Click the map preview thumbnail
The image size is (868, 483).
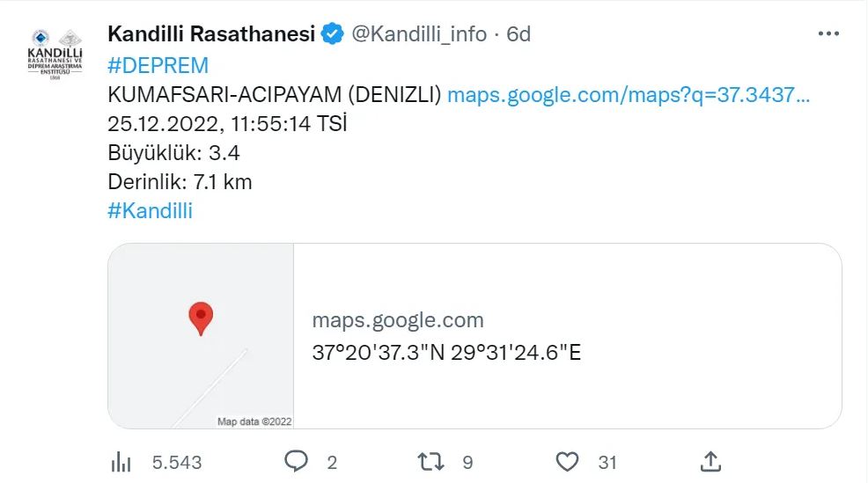point(201,336)
